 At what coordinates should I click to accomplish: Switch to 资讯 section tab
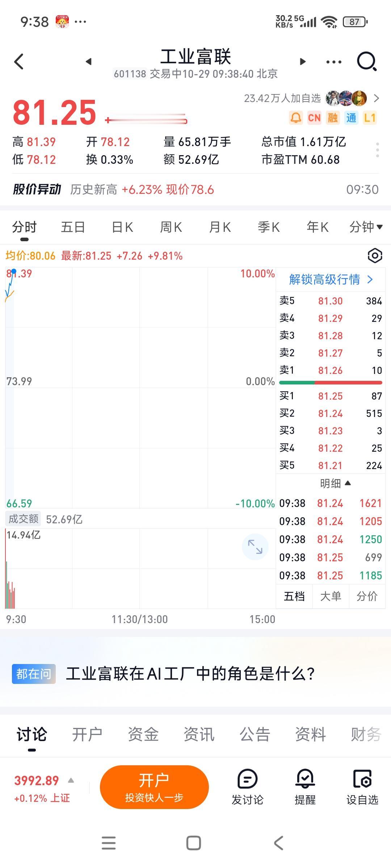199,734
